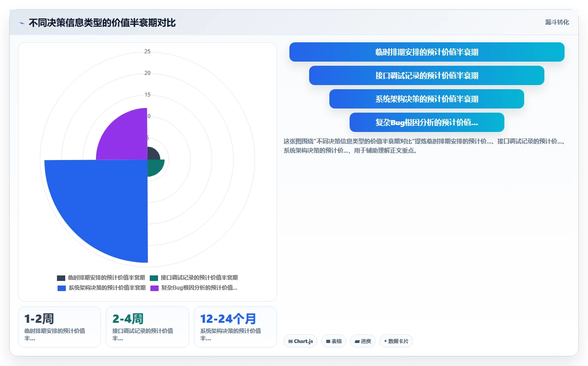This screenshot has height=366, width=588.
Task: Click the dark gray polar chart segment
Action: (x=153, y=154)
